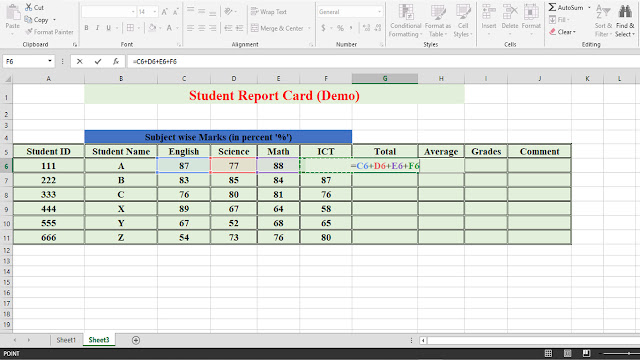Toggle Wrap Text
Image resolution: width=640 pixels, height=360 pixels.
[x=269, y=12]
